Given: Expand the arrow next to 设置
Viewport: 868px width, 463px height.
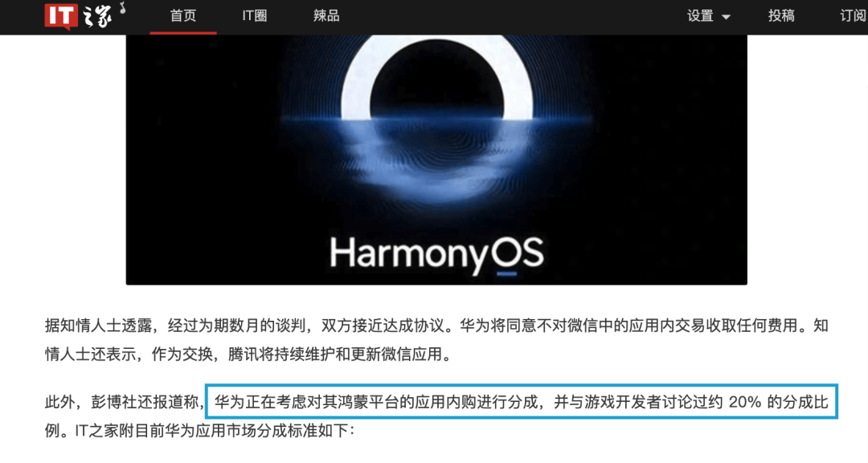Looking at the screenshot, I should pos(726,17).
